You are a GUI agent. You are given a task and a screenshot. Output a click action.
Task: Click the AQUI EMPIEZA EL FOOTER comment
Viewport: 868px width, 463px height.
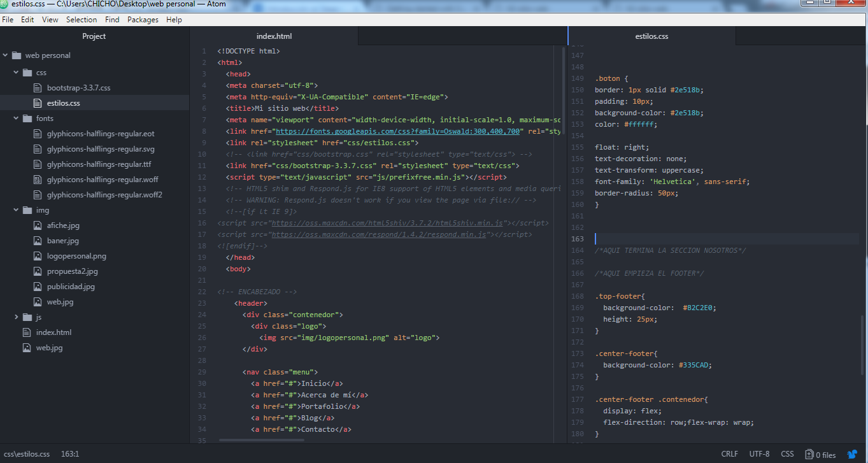649,273
